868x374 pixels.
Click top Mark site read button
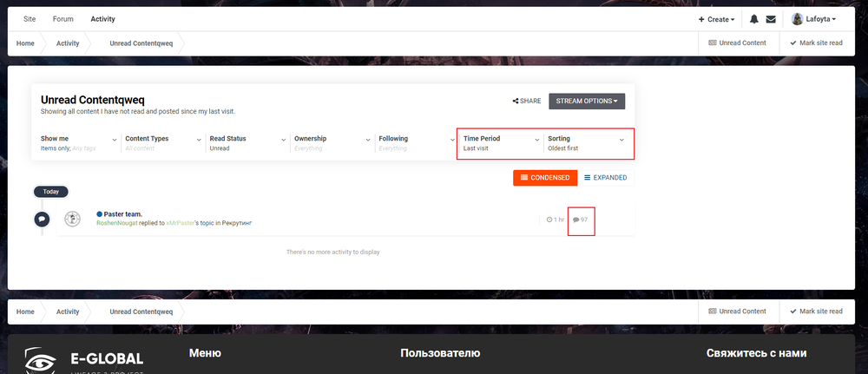815,43
